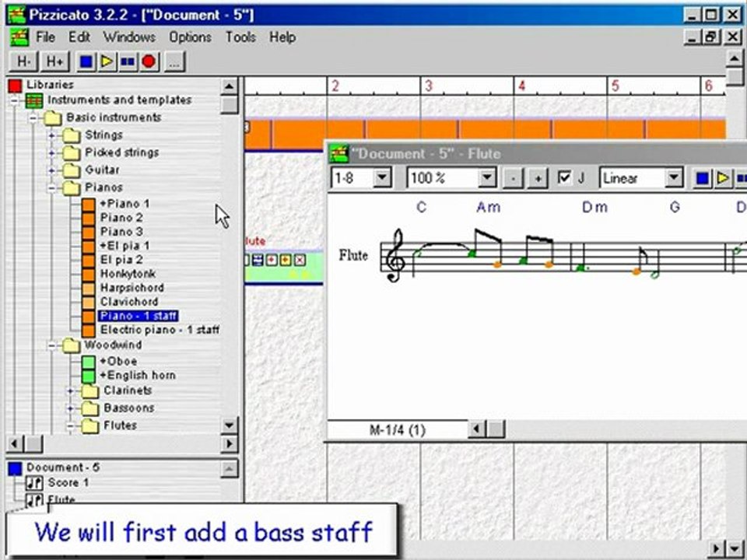Pause playback in the main toolbar
The width and height of the screenshot is (747, 560).
(x=127, y=61)
